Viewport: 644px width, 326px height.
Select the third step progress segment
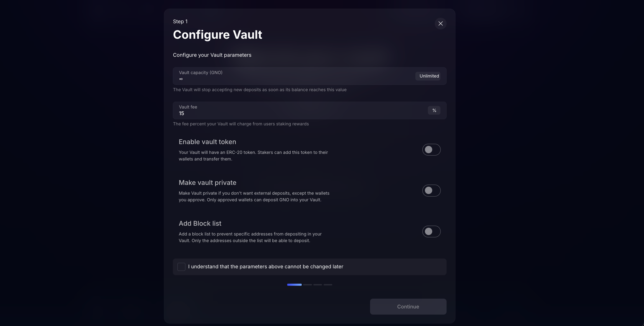pyautogui.click(x=318, y=285)
